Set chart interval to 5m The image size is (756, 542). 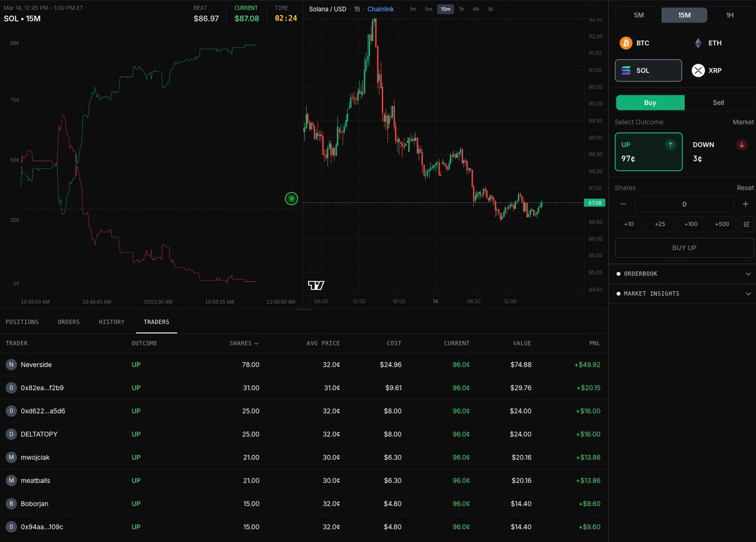click(x=428, y=9)
